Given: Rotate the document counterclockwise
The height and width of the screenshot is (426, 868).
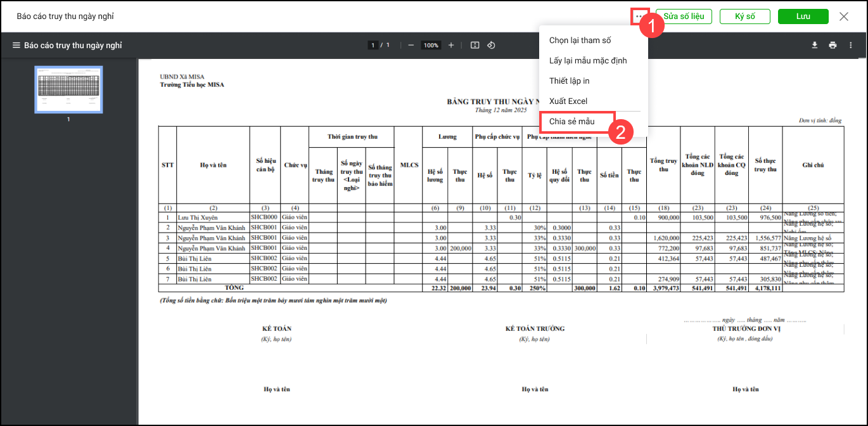Looking at the screenshot, I should tap(490, 46).
